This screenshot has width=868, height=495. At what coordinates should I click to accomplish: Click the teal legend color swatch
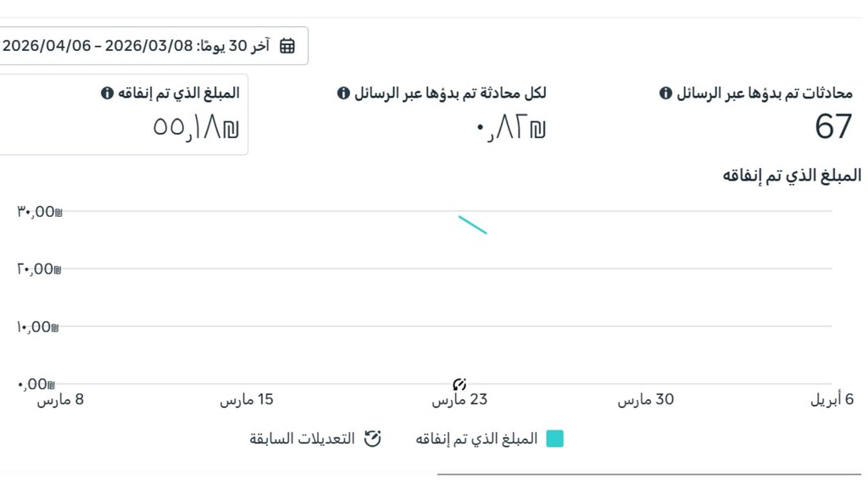point(554,438)
